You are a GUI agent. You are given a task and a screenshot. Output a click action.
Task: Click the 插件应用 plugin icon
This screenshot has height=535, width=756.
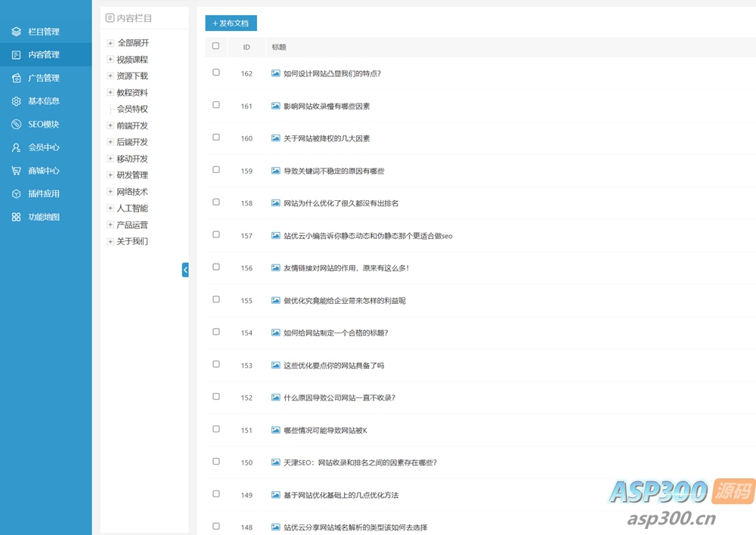pos(16,193)
